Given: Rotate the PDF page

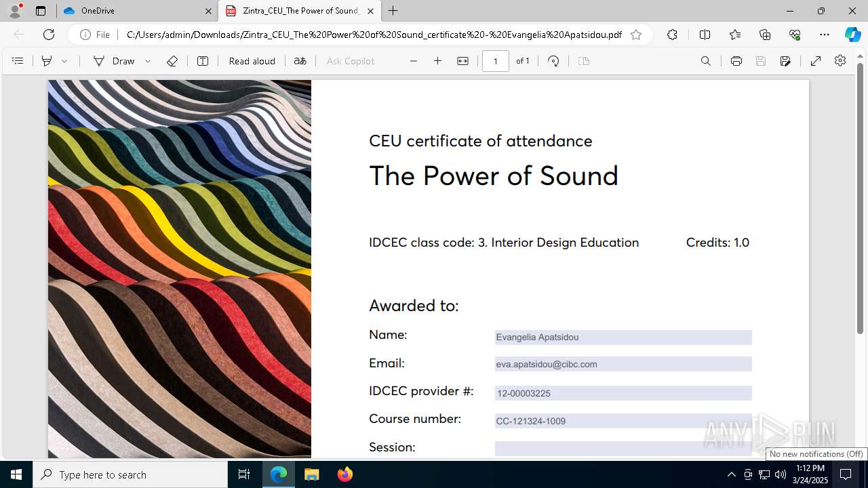Looking at the screenshot, I should pyautogui.click(x=553, y=61).
